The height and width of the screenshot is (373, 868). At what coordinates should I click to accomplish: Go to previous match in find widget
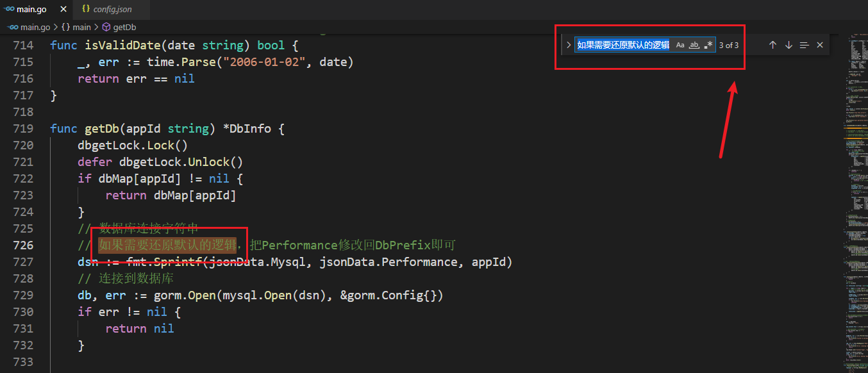click(772, 45)
